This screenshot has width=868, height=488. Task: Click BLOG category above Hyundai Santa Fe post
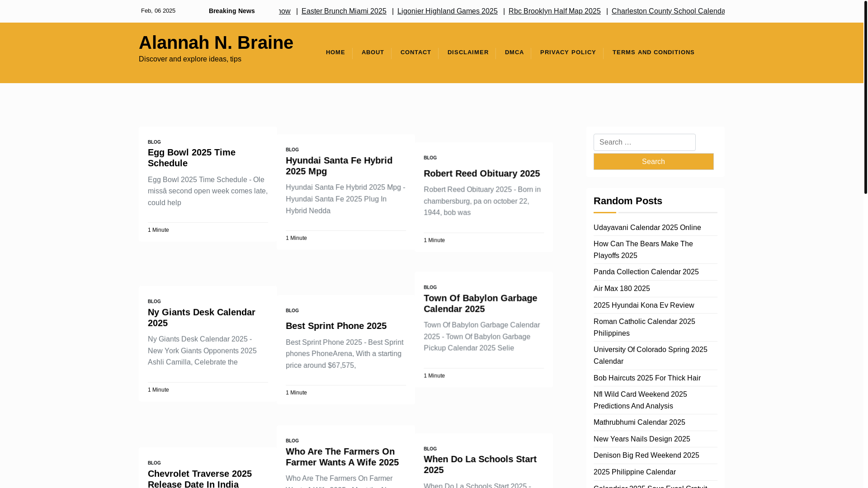tap(292, 150)
